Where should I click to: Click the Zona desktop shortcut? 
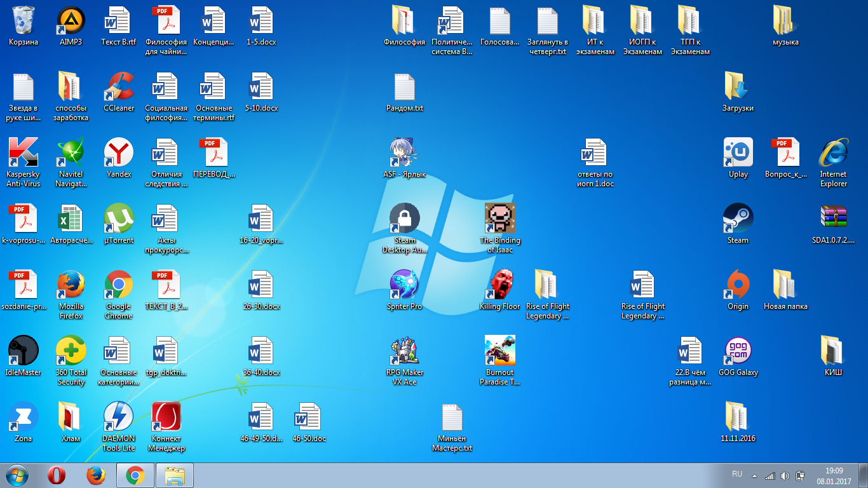[24, 417]
